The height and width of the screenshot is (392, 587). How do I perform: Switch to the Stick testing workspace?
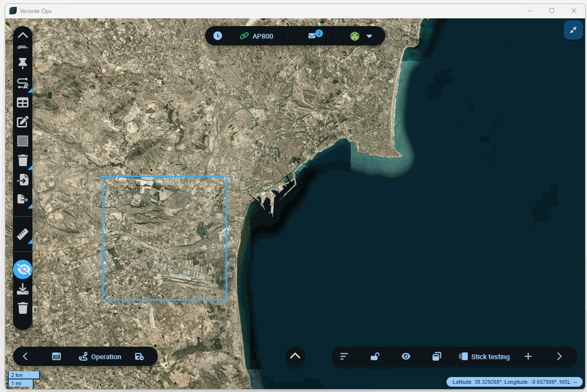pos(484,357)
